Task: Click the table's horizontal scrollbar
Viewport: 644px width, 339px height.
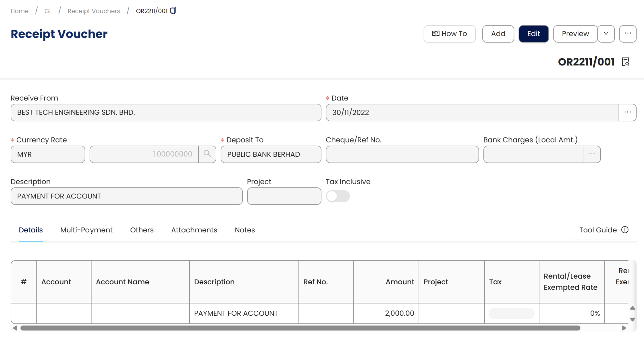Action: [300, 328]
